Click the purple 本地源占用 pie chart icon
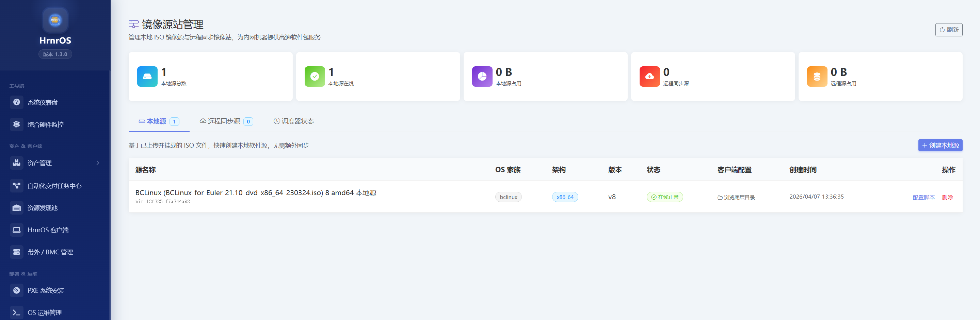The image size is (980, 320). (482, 77)
